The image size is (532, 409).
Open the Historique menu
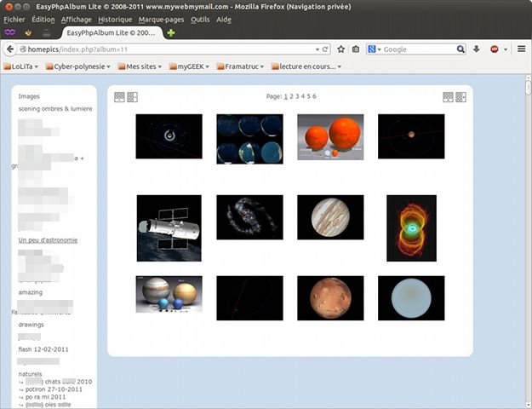pyautogui.click(x=115, y=19)
